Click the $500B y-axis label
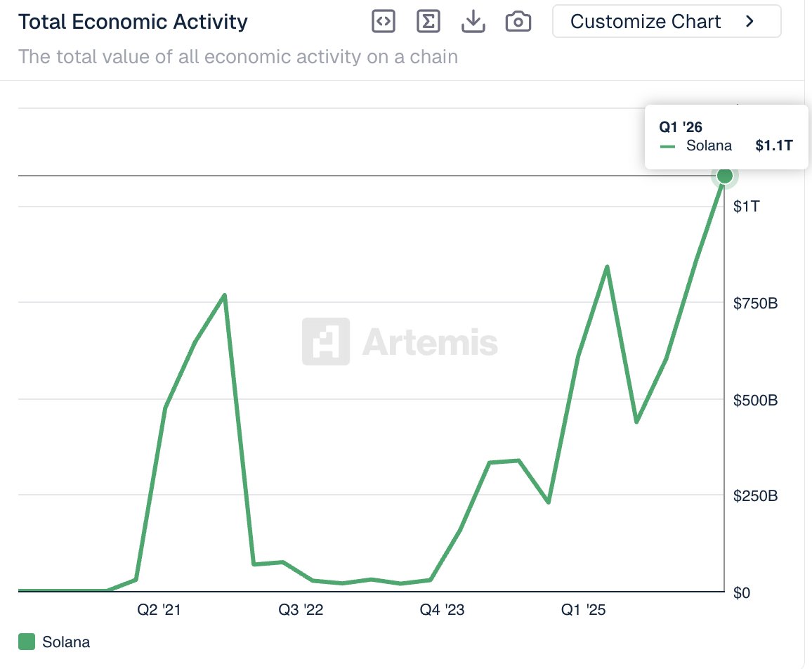Viewport: 812px width, 669px height. point(755,401)
